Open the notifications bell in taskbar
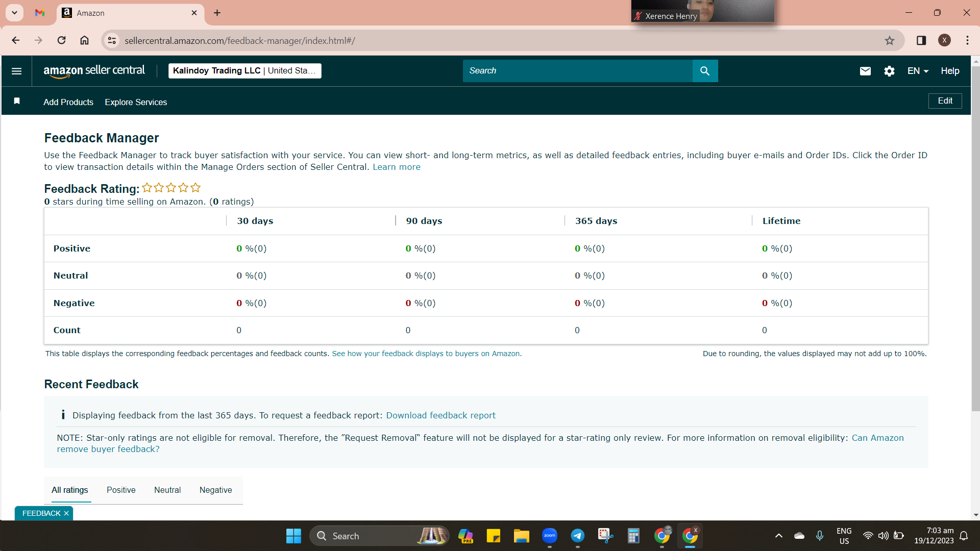 [964, 536]
